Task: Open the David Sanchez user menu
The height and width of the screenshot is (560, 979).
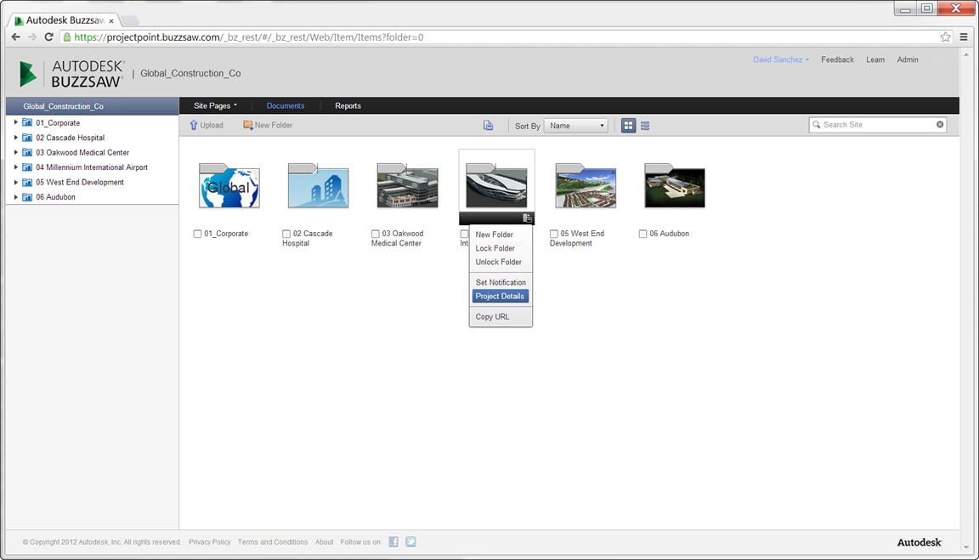Action: (x=781, y=60)
